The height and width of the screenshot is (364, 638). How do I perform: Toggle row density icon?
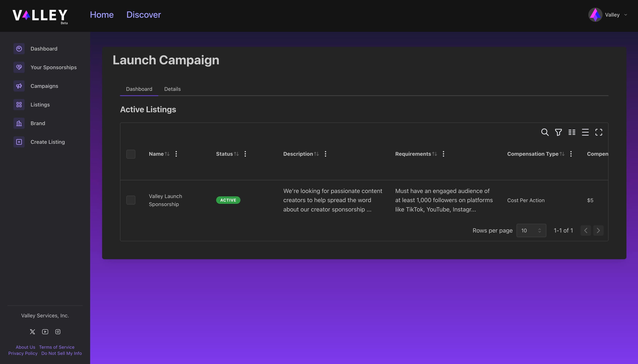coord(585,132)
